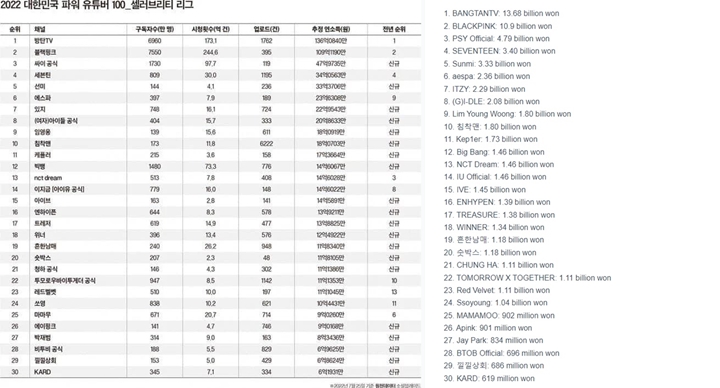Click the '채널' column header

39,29
